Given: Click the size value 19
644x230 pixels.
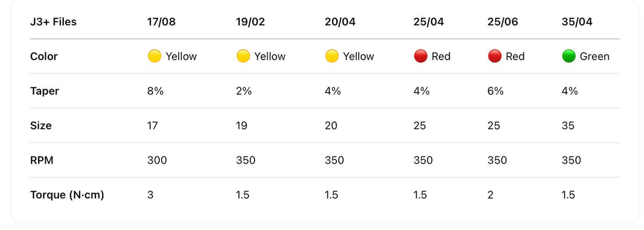Looking at the screenshot, I should (241, 125).
